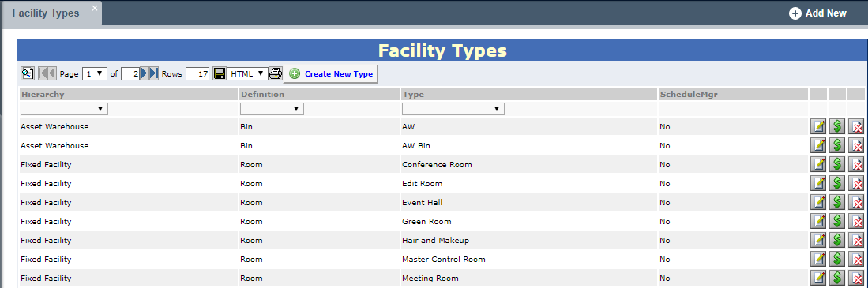Open the page number selector dropdown

[x=95, y=73]
